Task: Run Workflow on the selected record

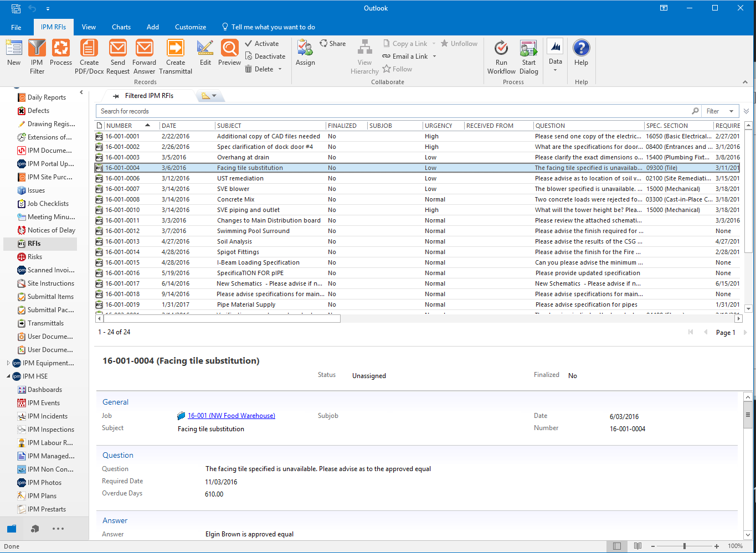Action: (x=501, y=53)
